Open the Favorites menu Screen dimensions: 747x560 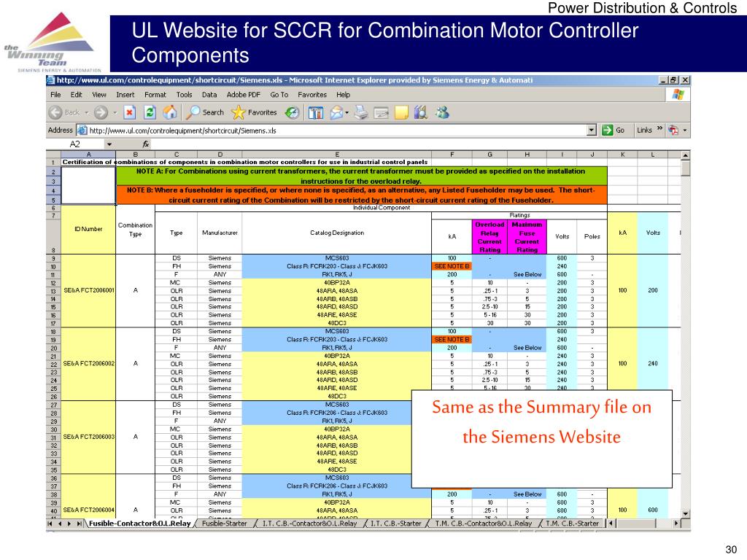[312, 95]
